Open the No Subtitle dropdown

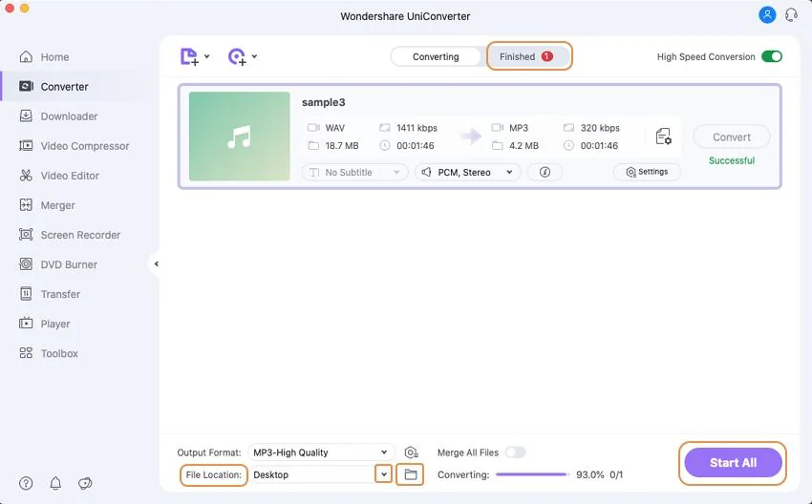coord(354,173)
